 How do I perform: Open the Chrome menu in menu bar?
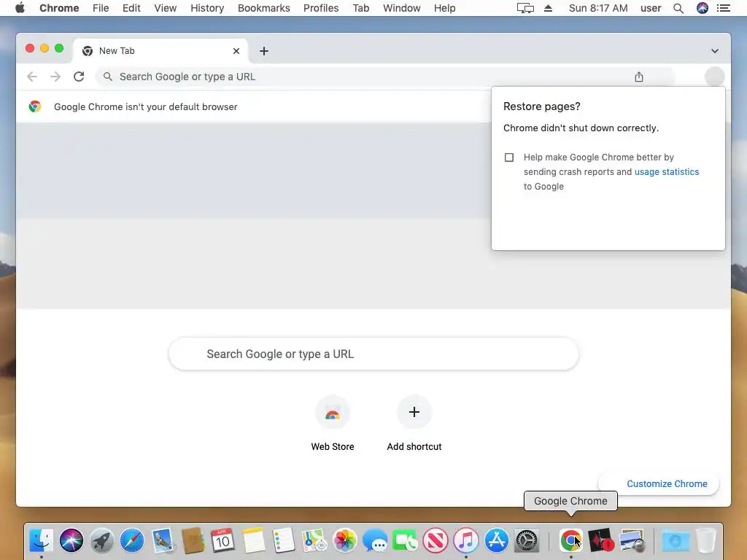(59, 8)
